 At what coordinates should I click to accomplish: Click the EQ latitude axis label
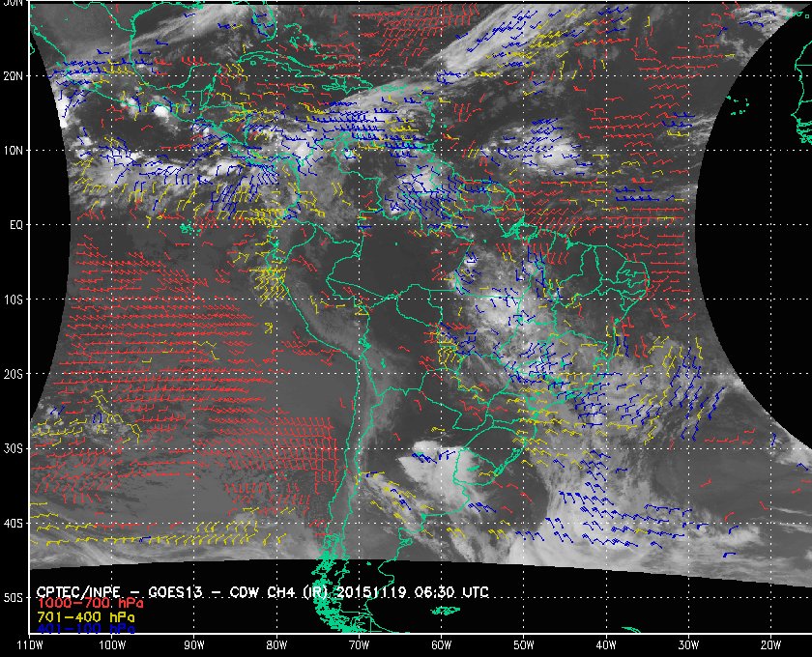pyautogui.click(x=16, y=225)
